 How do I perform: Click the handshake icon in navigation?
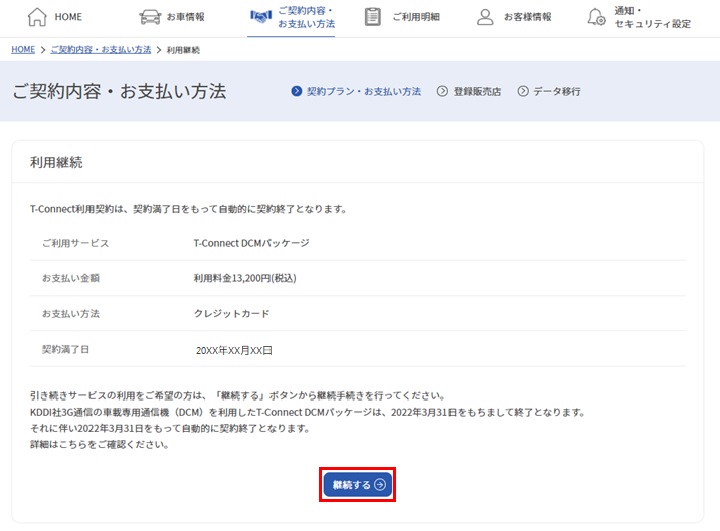(261, 17)
